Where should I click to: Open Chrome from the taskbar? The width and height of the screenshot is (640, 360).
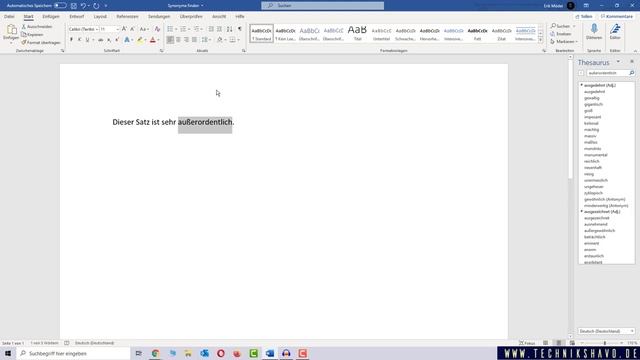coord(156,353)
